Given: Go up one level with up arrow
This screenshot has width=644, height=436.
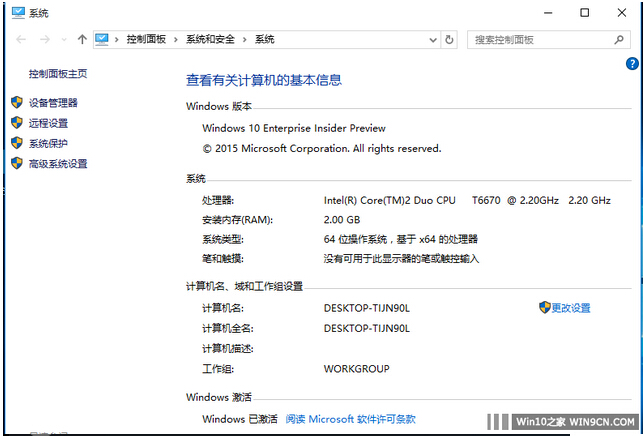Looking at the screenshot, I should tap(82, 39).
